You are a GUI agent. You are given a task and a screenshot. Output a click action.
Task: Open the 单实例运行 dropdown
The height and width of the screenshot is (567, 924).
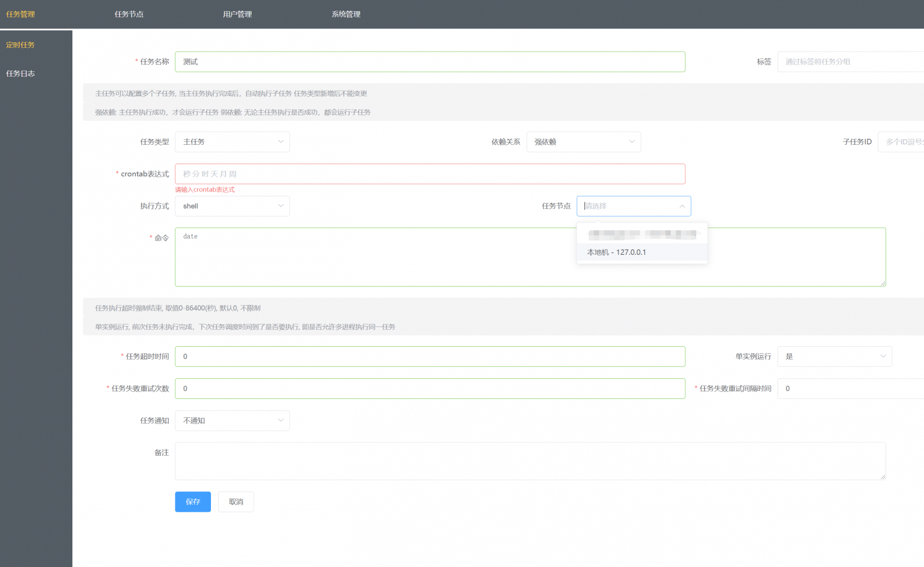tap(835, 357)
